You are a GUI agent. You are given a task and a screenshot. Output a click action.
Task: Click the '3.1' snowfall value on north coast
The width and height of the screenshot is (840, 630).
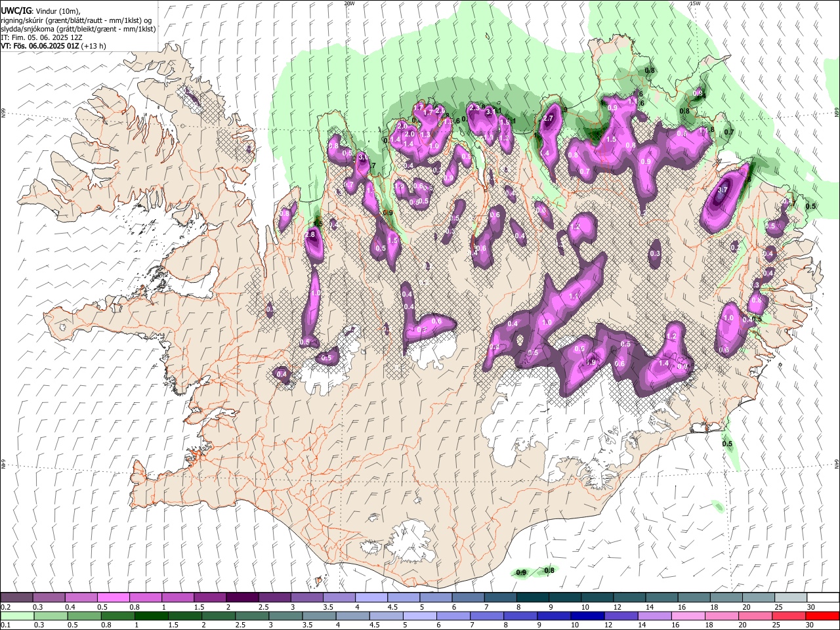pos(490,112)
